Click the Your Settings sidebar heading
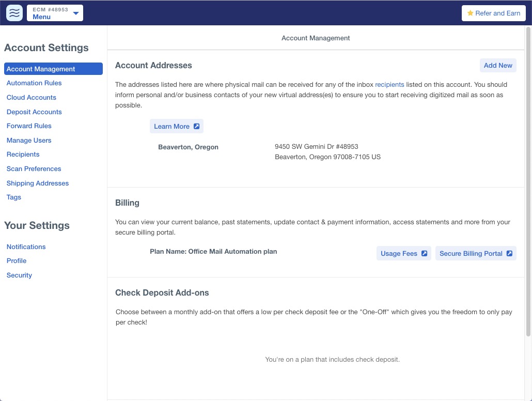 37,225
